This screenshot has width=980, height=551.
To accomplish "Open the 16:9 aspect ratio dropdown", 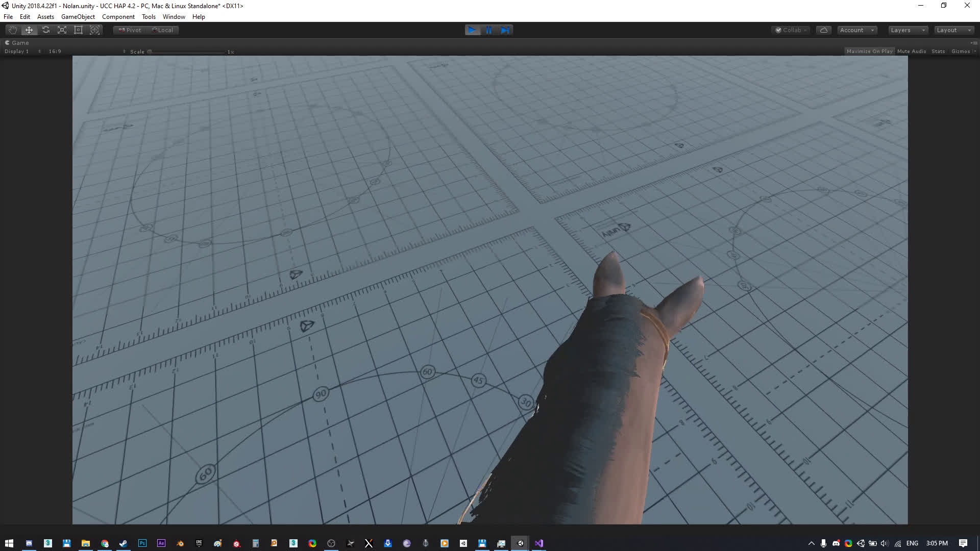I will pos(55,52).
